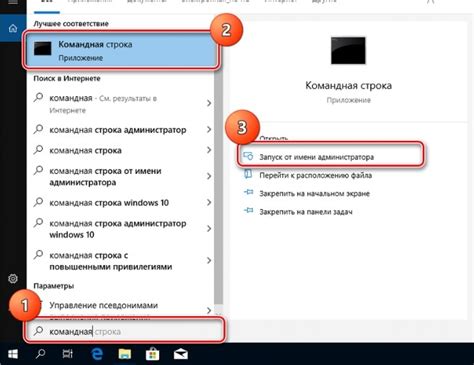This screenshot has width=474, height=365.
Task: Click 'Закрепить на начальном экране'
Action: pyautogui.click(x=314, y=193)
